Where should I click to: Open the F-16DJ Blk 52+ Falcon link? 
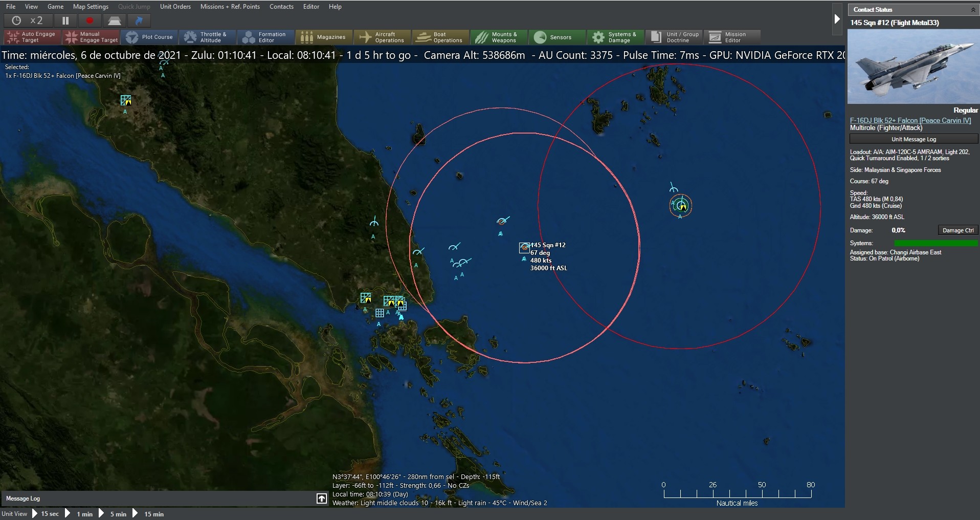[x=909, y=120]
